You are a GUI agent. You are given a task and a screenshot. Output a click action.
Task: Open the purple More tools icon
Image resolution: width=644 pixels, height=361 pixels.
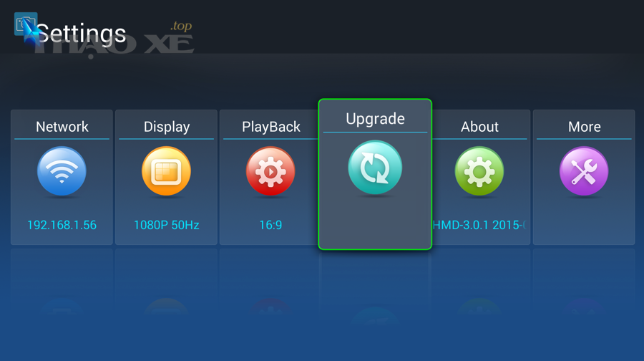[584, 171]
